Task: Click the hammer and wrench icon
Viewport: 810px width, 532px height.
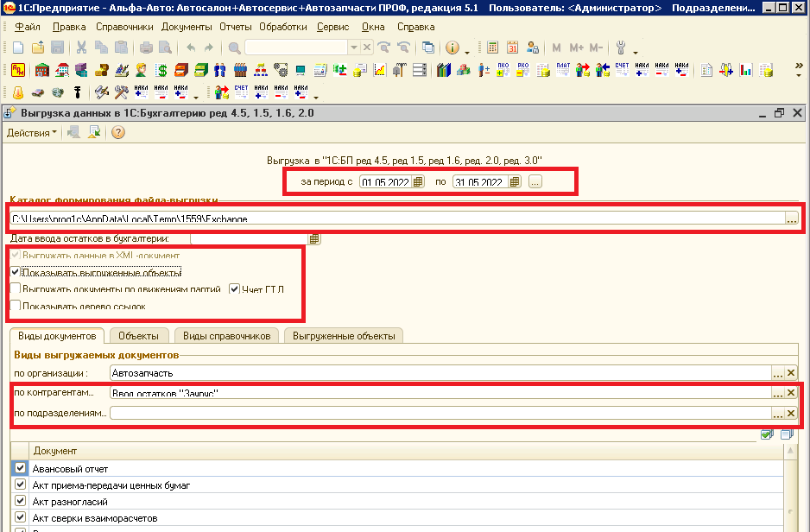Action: [122, 92]
